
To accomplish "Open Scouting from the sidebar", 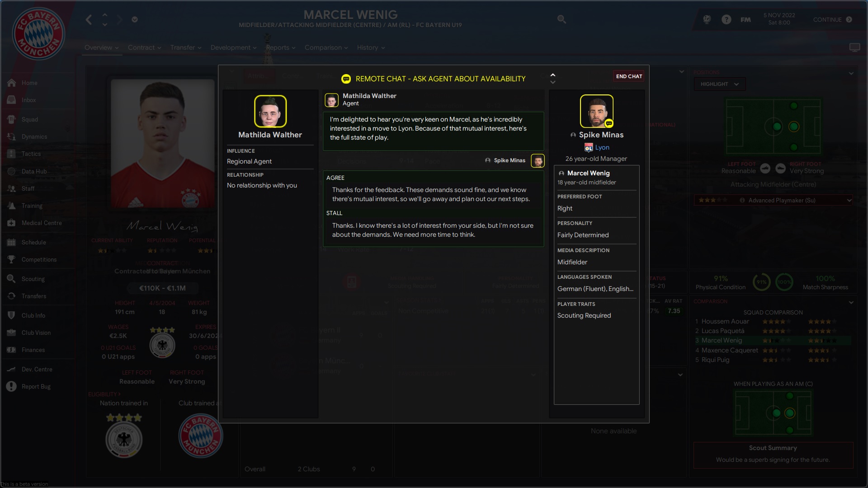I will 33,279.
